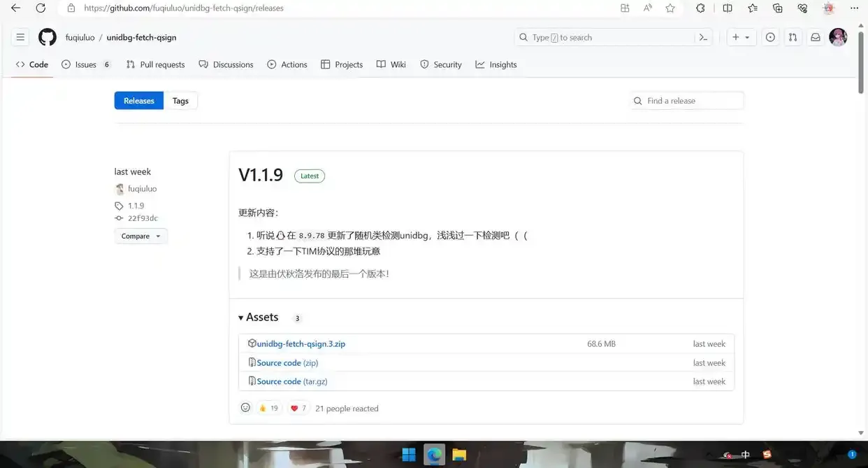The height and width of the screenshot is (468, 868).
Task: Toggle the heart reaction
Action: tap(298, 409)
